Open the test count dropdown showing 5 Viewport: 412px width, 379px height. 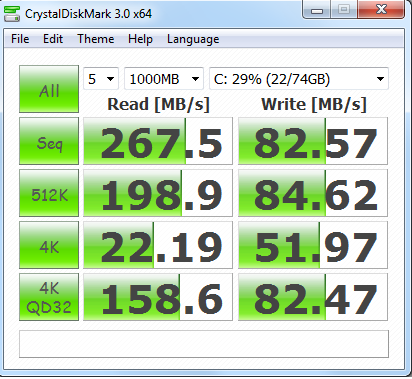tap(101, 79)
